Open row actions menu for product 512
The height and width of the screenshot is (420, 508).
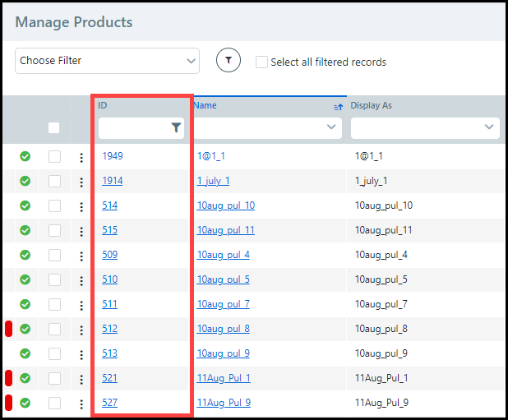click(81, 330)
